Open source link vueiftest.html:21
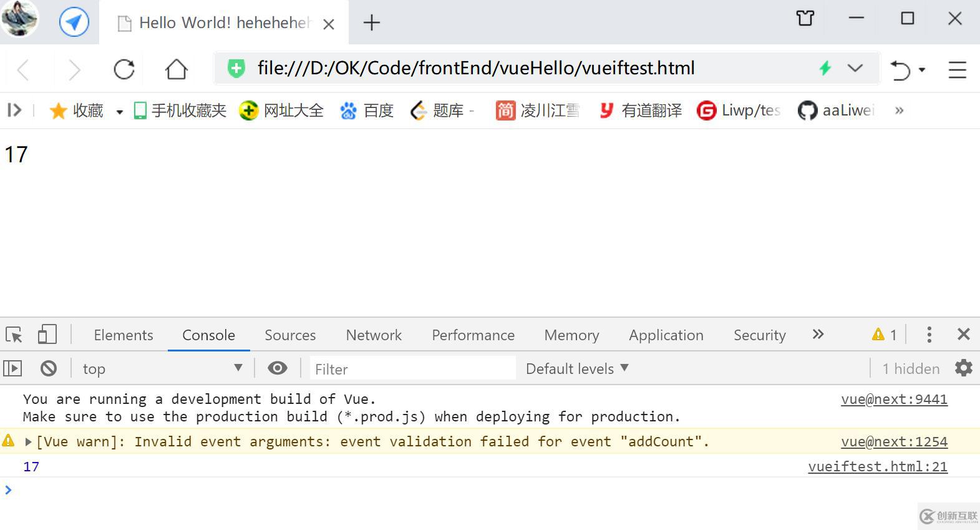 pyautogui.click(x=878, y=467)
